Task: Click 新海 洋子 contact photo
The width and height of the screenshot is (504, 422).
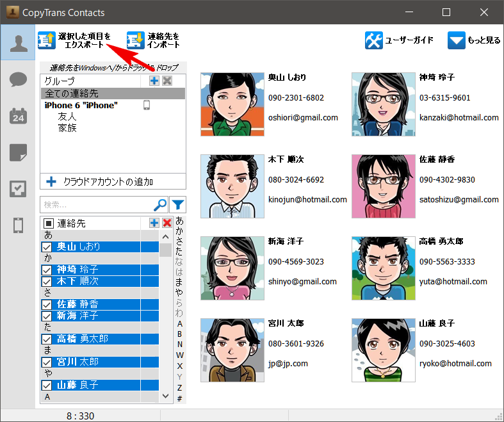Action: click(232, 268)
